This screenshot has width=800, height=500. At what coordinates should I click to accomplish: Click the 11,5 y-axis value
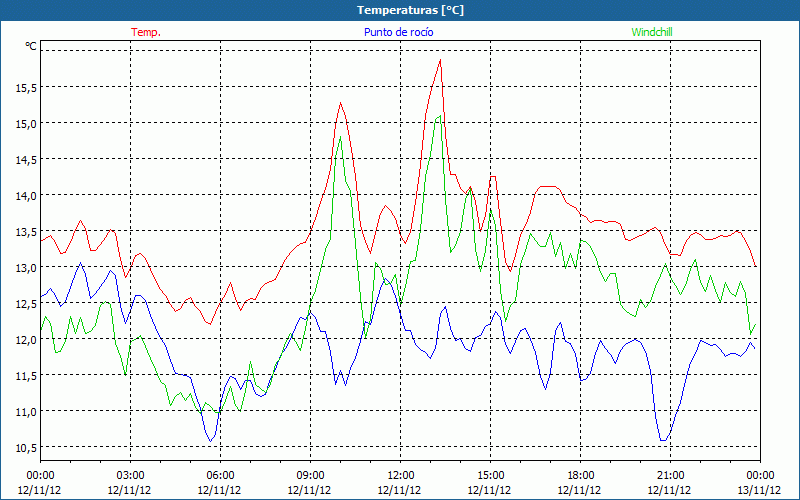(x=26, y=376)
